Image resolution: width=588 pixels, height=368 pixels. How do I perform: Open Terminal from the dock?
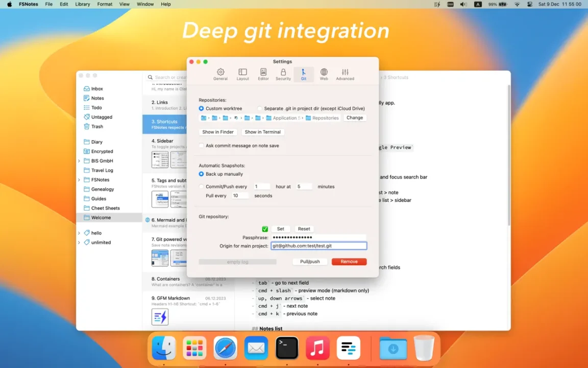pyautogui.click(x=287, y=348)
